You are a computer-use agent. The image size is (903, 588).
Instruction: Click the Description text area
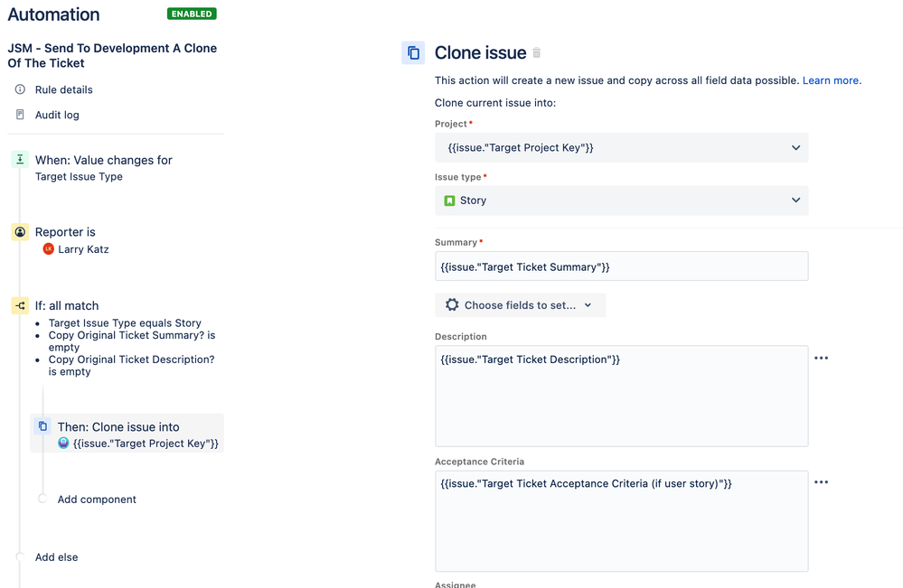[x=621, y=396]
